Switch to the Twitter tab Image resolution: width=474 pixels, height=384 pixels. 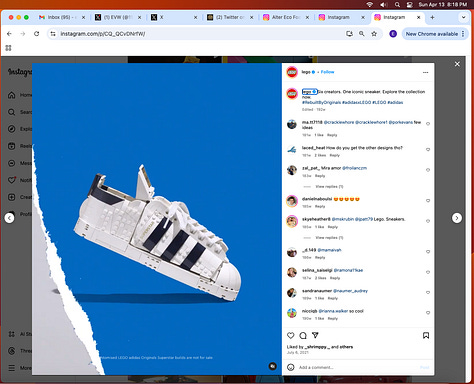(230, 17)
